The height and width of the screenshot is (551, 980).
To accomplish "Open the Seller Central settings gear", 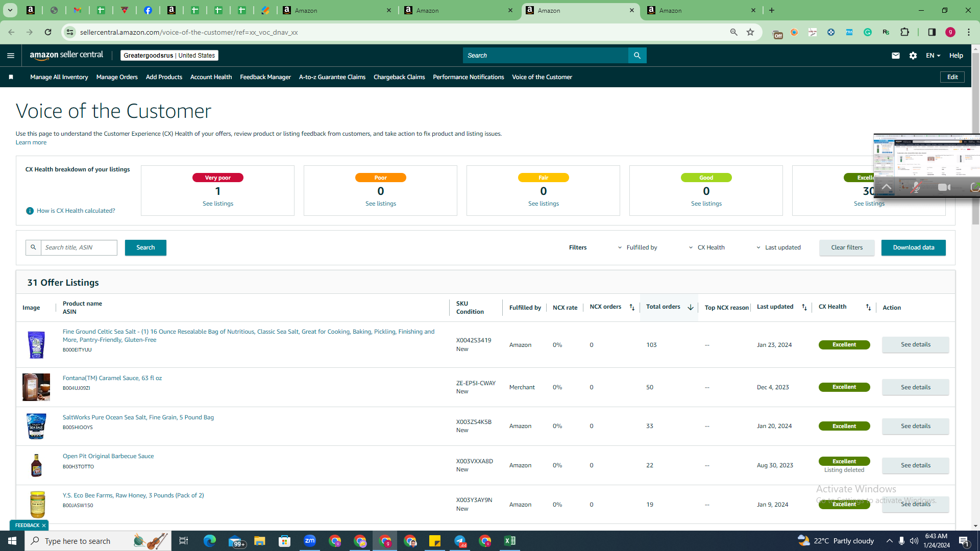I will pyautogui.click(x=913, y=56).
